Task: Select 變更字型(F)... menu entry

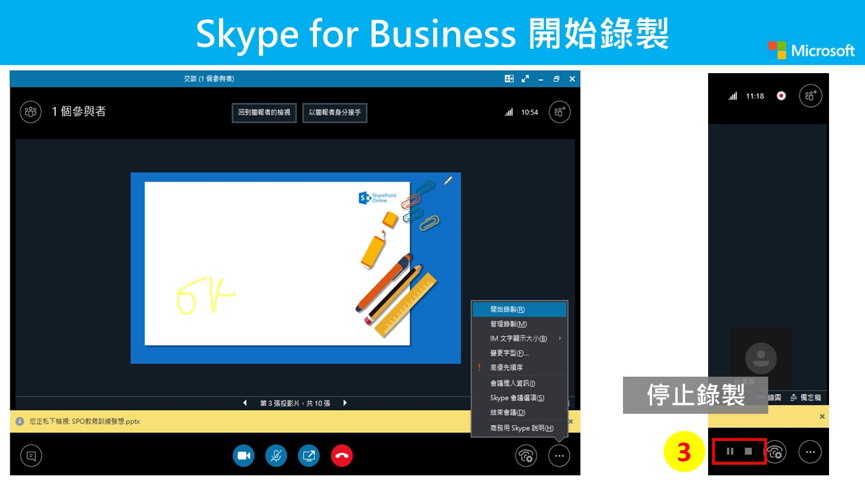Action: [x=519, y=353]
